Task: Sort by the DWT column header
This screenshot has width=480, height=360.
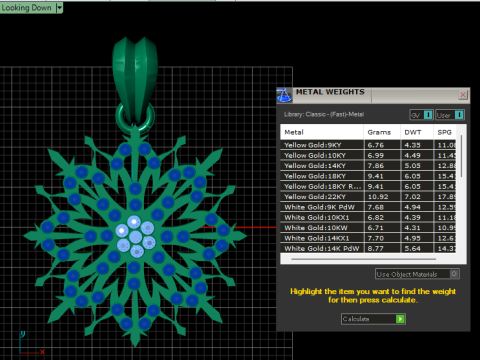Action: pyautogui.click(x=417, y=132)
